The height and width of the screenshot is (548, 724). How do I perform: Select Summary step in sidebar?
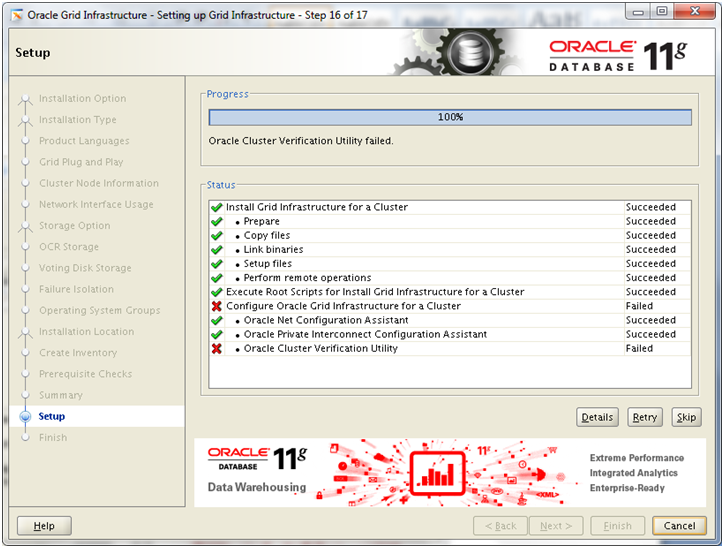(61, 395)
